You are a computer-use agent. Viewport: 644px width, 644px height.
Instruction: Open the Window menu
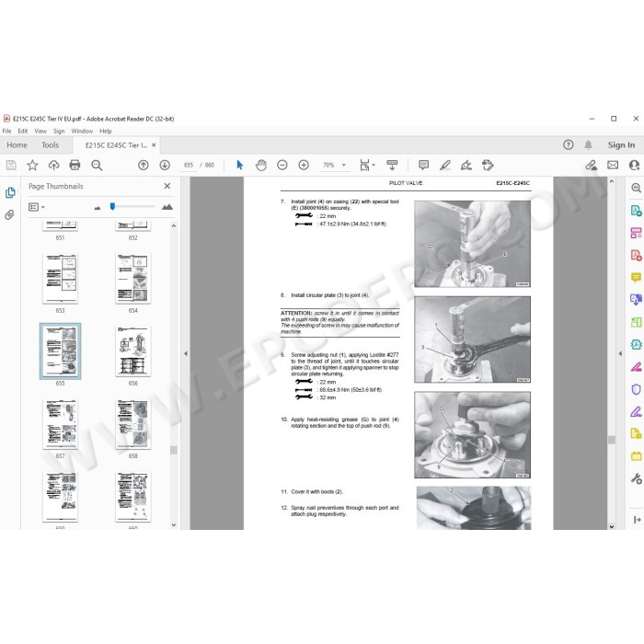[x=82, y=131]
